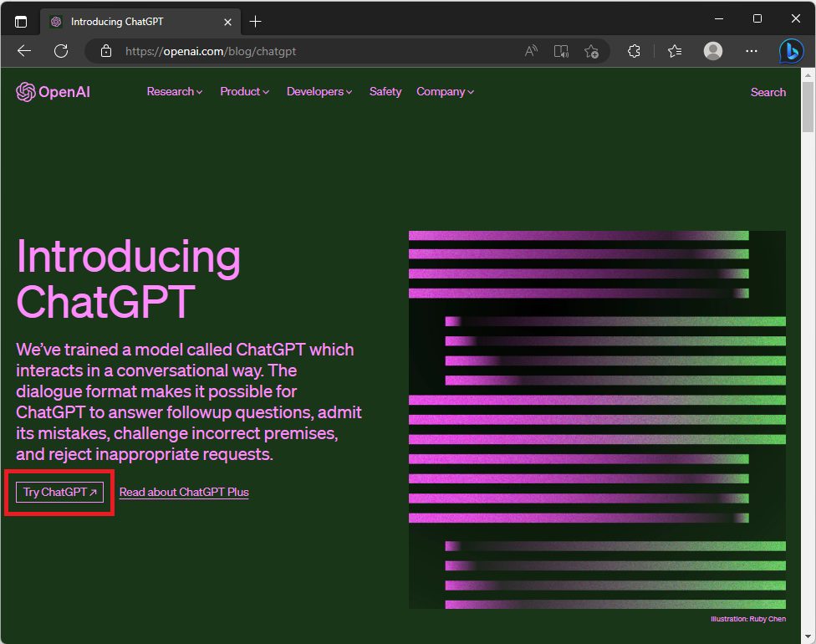Image resolution: width=816 pixels, height=644 pixels.
Task: Click the address bar URL
Action: tap(210, 51)
